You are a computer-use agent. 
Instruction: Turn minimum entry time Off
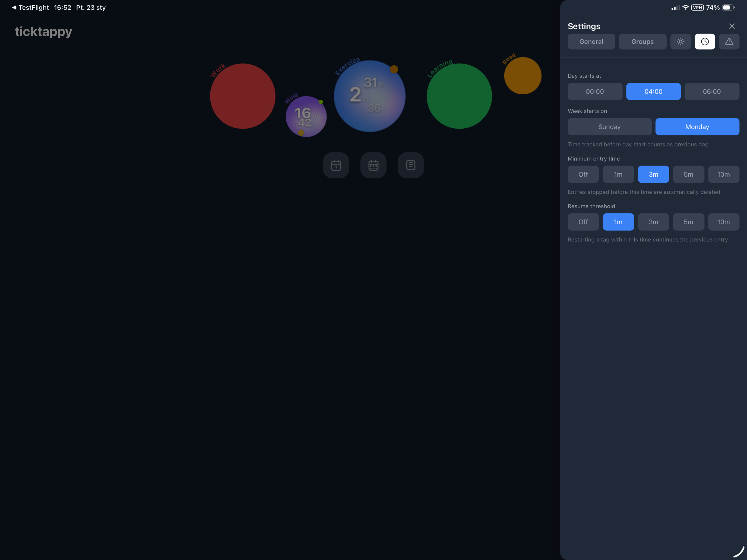click(x=583, y=174)
